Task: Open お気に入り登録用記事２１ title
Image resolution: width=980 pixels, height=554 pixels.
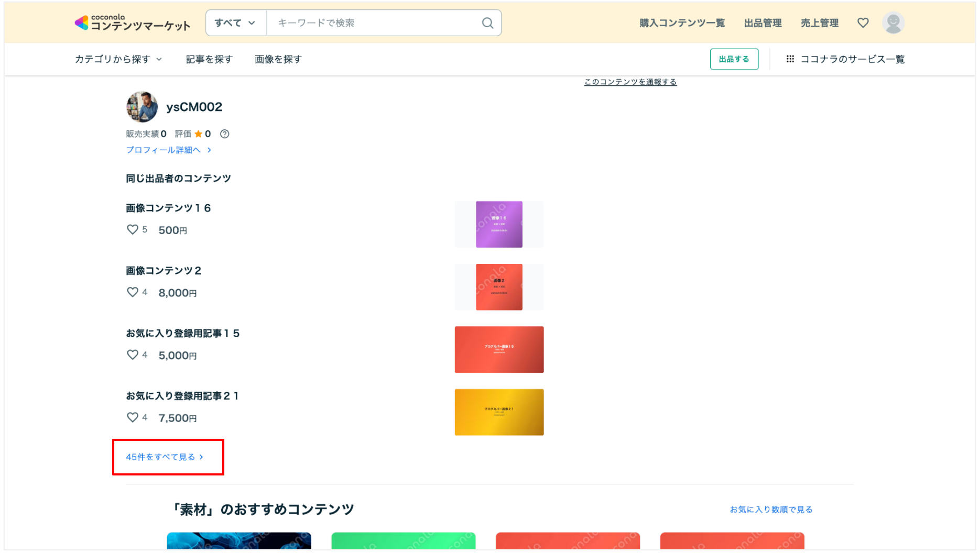Action: point(182,396)
